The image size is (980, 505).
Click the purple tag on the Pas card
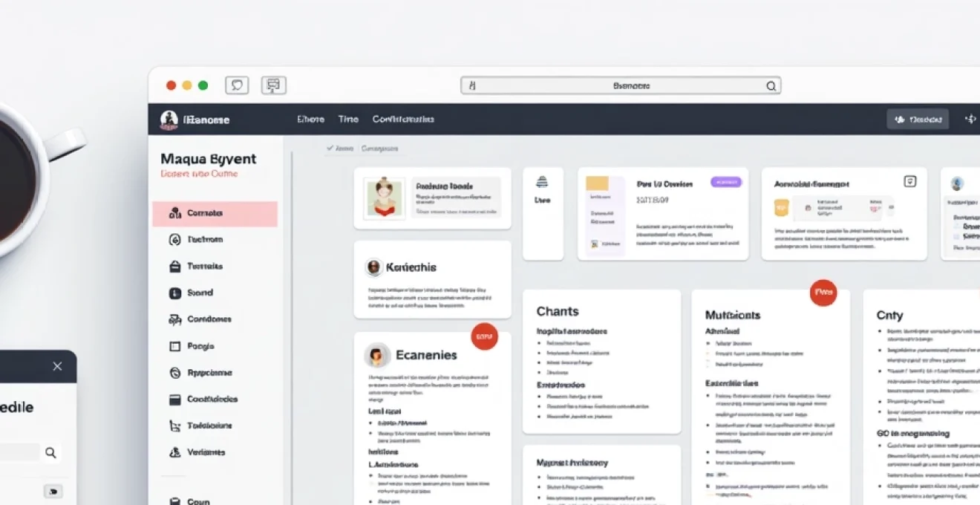coord(725,182)
